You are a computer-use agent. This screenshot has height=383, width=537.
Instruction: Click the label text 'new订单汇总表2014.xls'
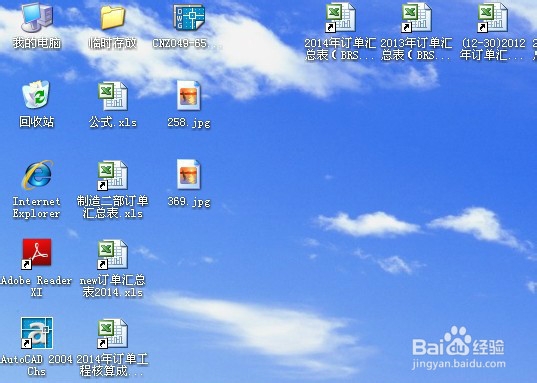point(113,286)
